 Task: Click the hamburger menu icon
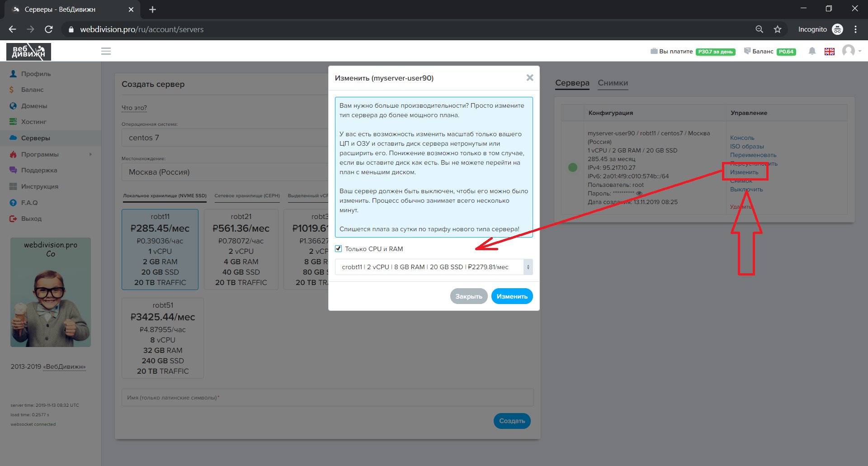pos(106,51)
